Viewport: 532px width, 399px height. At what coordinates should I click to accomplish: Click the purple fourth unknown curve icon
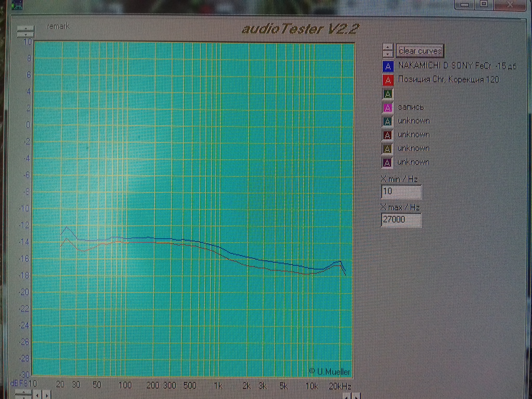tap(387, 163)
